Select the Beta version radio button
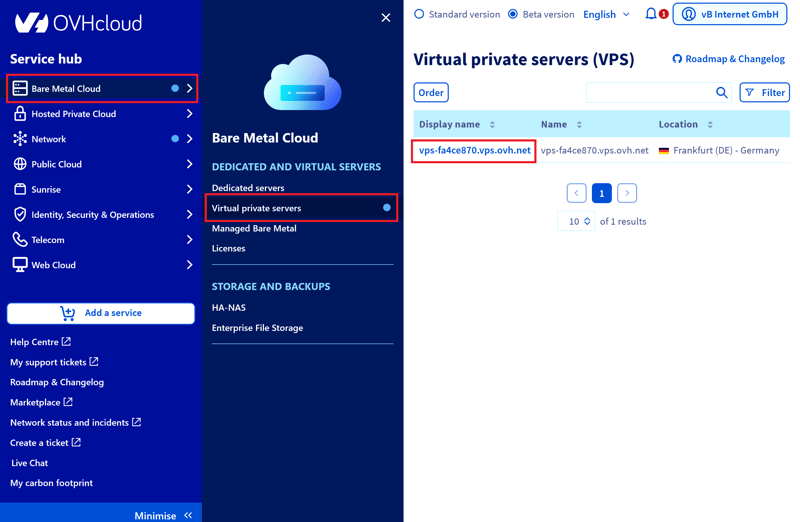The height and width of the screenshot is (522, 800). point(513,14)
